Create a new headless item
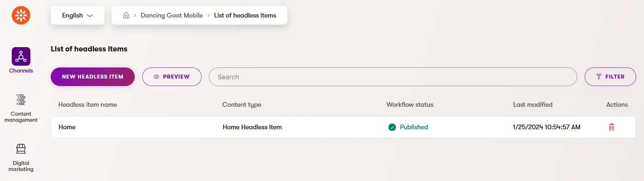This screenshot has width=644, height=181. (93, 77)
